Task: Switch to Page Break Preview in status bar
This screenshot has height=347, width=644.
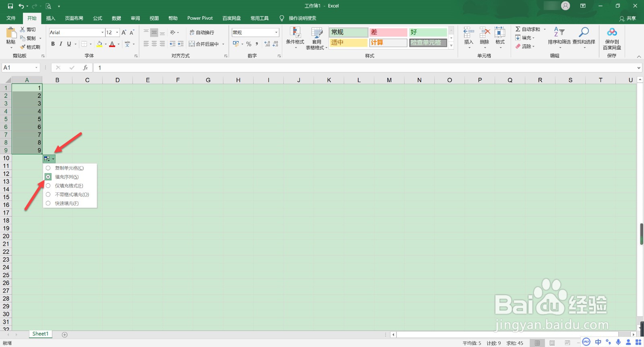Action: coord(568,343)
